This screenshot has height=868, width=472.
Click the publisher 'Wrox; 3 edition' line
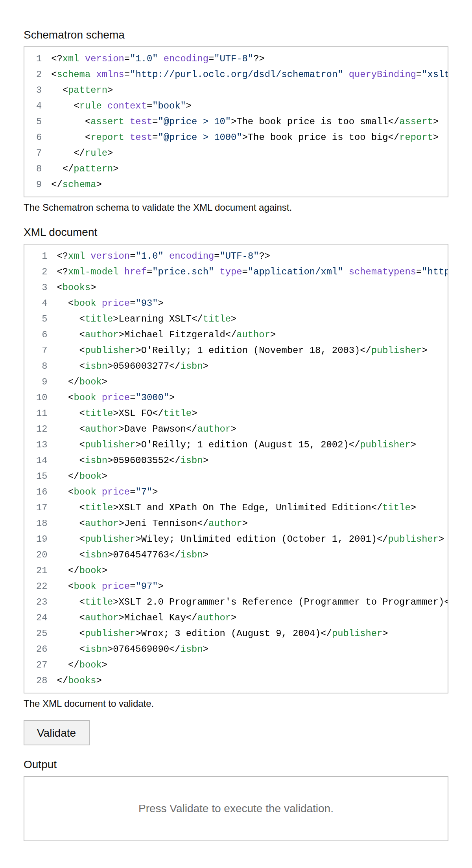234,633
